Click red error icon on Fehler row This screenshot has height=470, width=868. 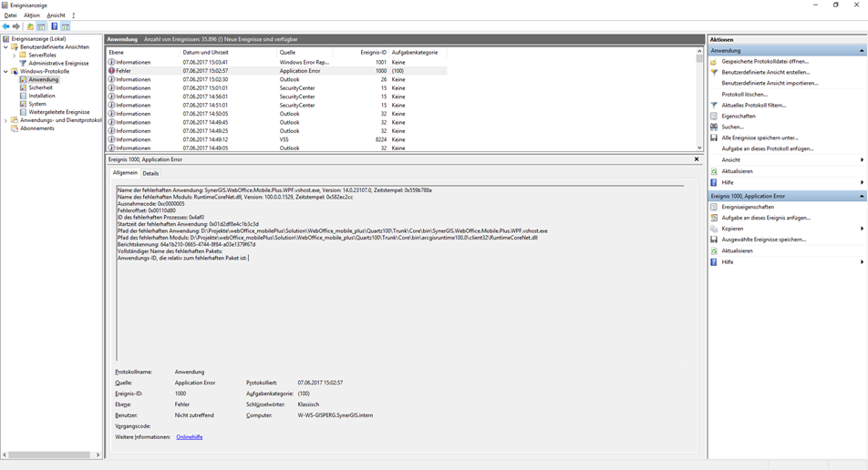[112, 71]
